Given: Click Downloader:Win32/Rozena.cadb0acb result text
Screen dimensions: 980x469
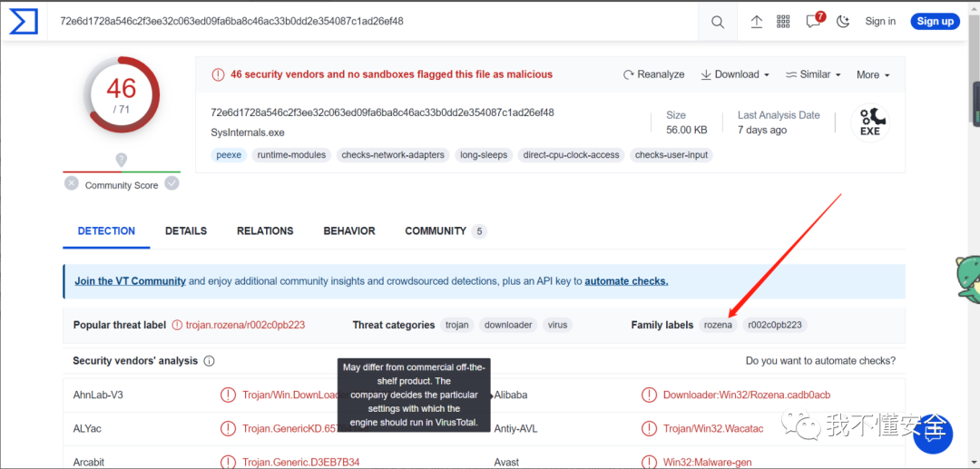Looking at the screenshot, I should [747, 395].
